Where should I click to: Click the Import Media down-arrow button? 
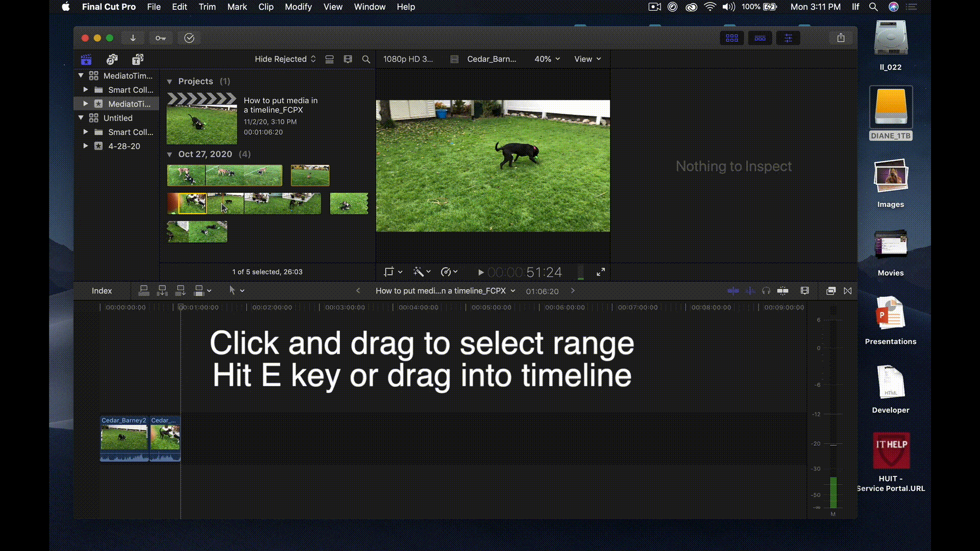click(133, 38)
